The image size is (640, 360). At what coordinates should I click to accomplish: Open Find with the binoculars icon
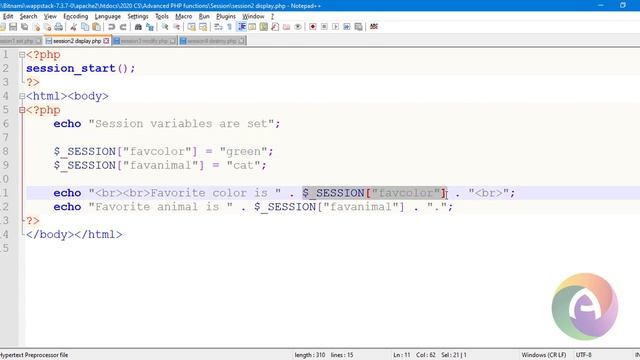pyautogui.click(x=138, y=27)
